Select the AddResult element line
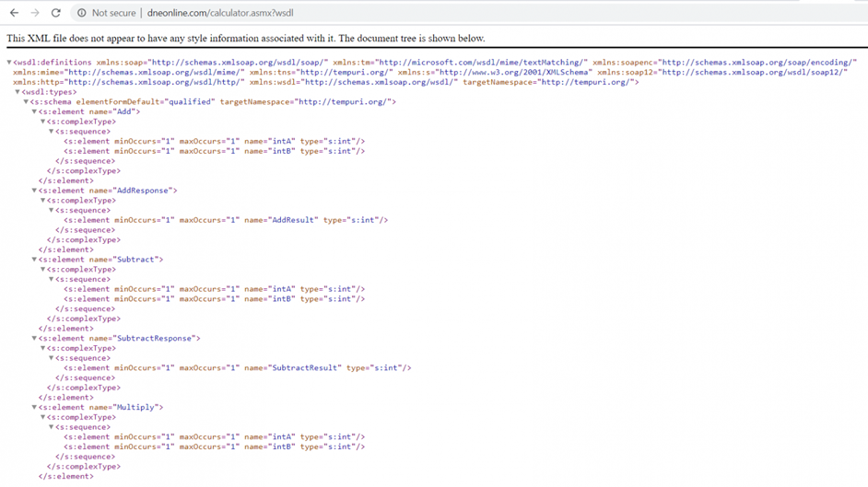This screenshot has height=487, width=868. [226, 220]
